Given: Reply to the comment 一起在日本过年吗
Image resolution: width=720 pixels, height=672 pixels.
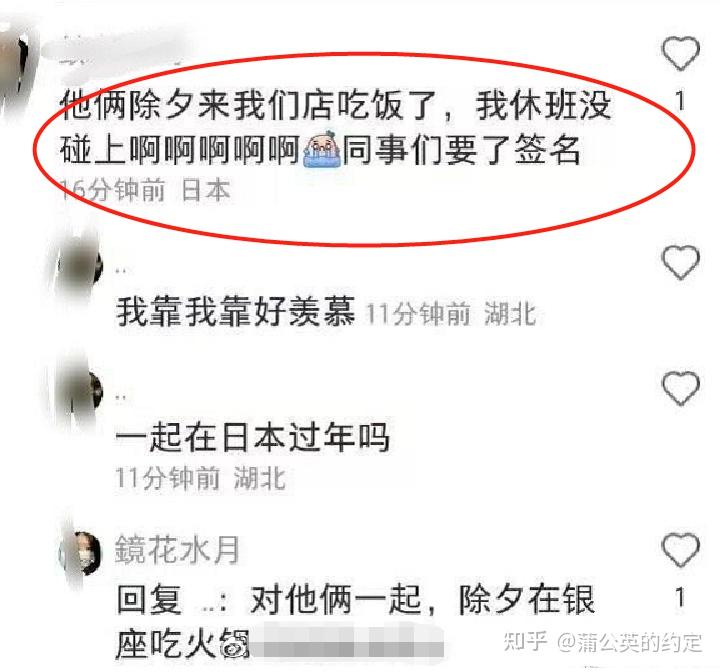Looking at the screenshot, I should pos(253,436).
